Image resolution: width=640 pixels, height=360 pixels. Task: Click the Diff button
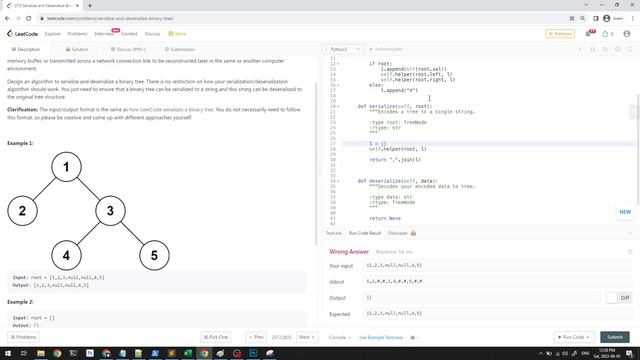tap(625, 298)
